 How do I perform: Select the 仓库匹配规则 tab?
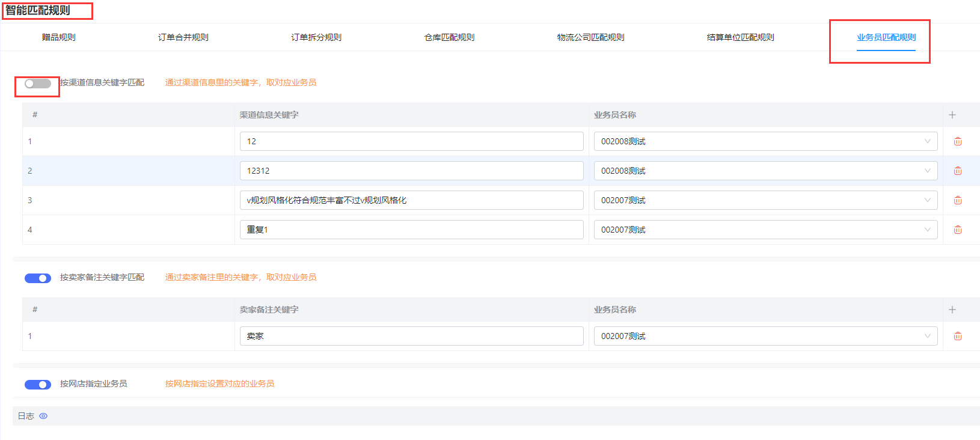(x=449, y=37)
